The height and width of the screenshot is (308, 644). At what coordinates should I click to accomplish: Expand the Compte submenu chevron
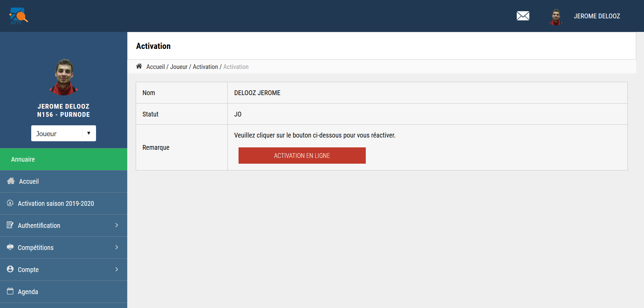[x=116, y=269]
